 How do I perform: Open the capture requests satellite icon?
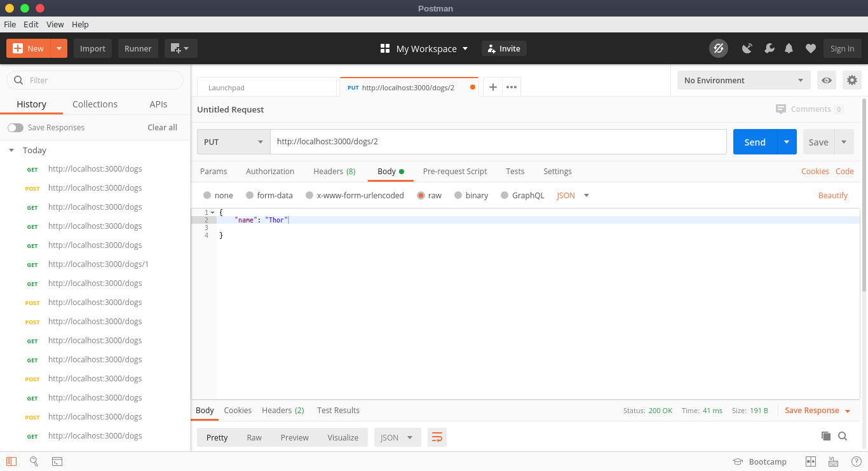pos(747,48)
